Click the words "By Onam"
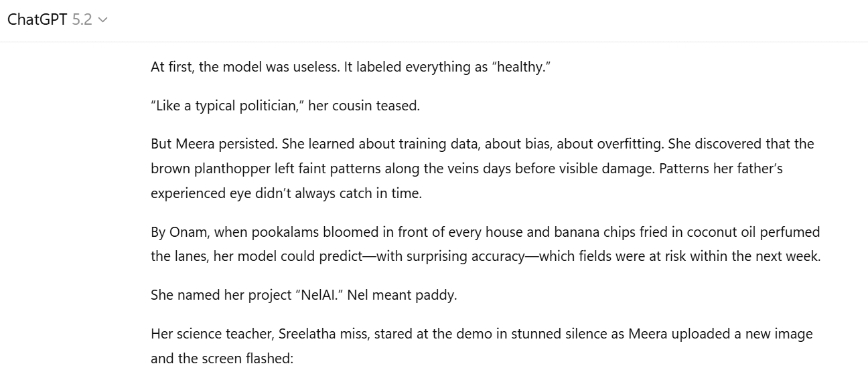This screenshot has height=382, width=868. (x=175, y=232)
